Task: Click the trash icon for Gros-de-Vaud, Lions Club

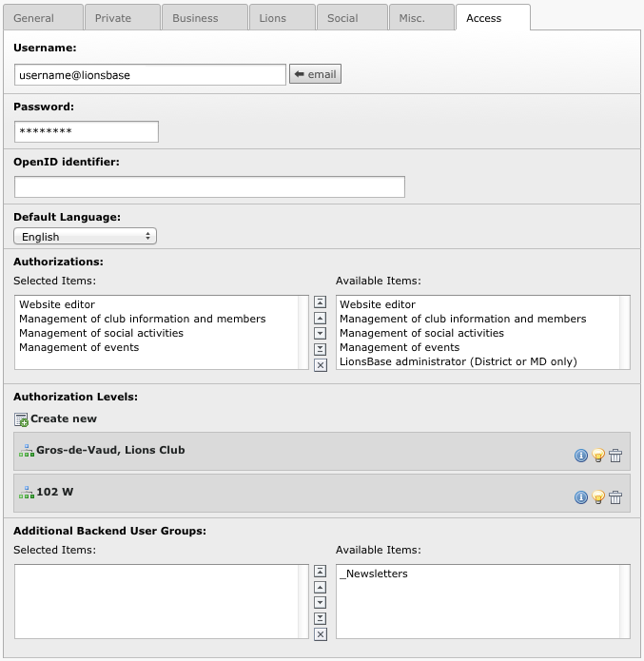Action: [615, 456]
